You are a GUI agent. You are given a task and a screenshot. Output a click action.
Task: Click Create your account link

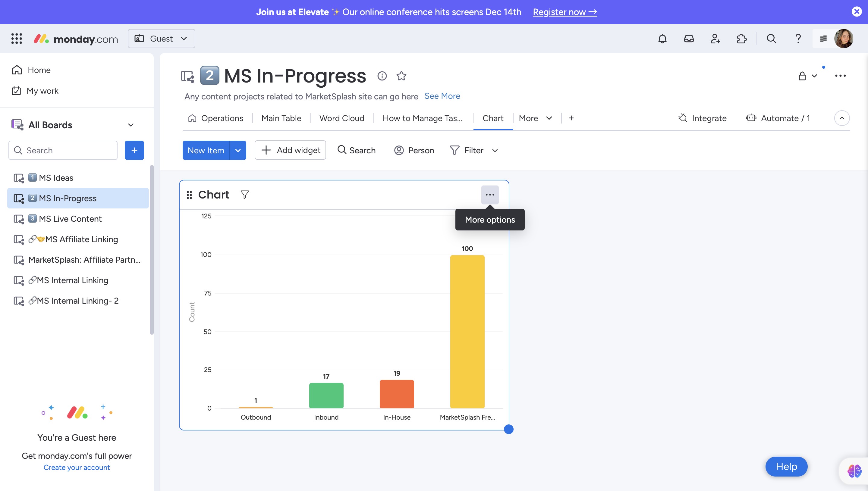coord(77,468)
